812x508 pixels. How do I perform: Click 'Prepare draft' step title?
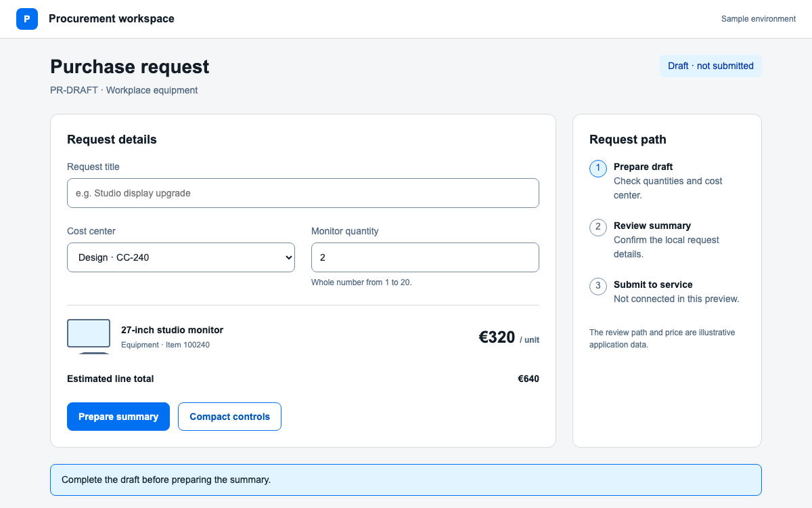(x=643, y=167)
